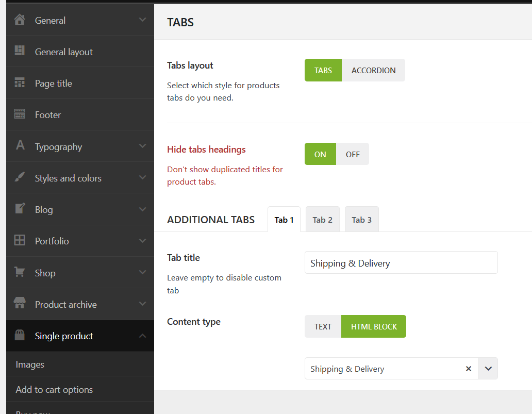Set content type to Text
The image size is (532, 414).
(323, 326)
